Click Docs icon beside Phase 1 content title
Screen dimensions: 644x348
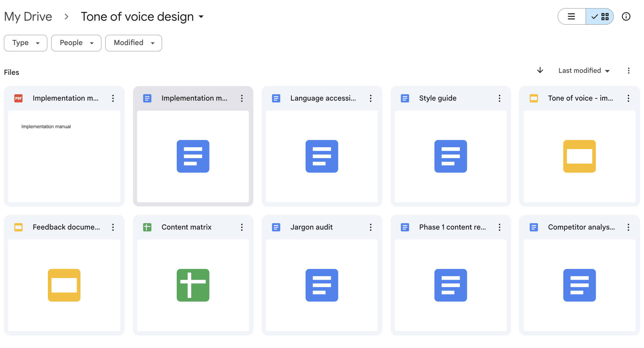tap(405, 227)
